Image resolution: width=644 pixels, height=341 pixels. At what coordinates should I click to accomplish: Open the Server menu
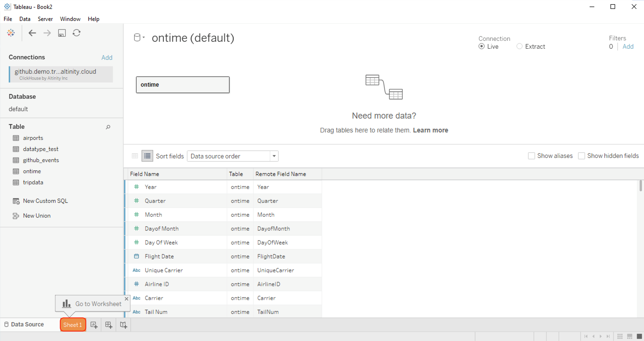coord(45,19)
